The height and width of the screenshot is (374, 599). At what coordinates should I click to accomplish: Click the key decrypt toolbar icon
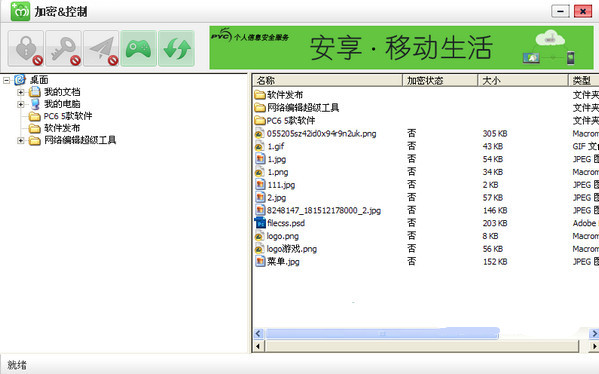(x=63, y=49)
